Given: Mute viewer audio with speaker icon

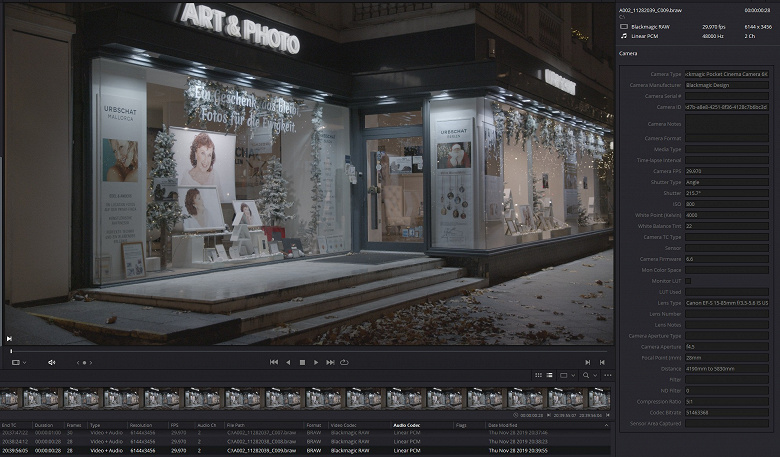Looking at the screenshot, I should (x=52, y=362).
